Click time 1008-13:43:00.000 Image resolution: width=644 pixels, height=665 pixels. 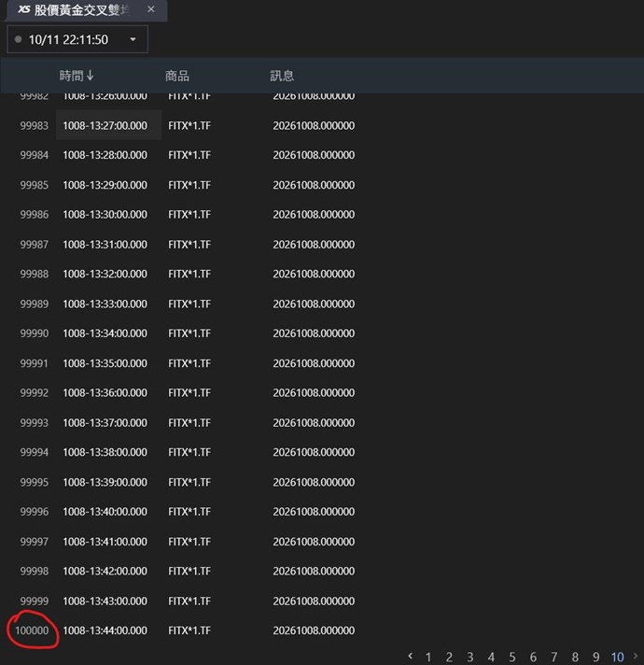(x=105, y=601)
